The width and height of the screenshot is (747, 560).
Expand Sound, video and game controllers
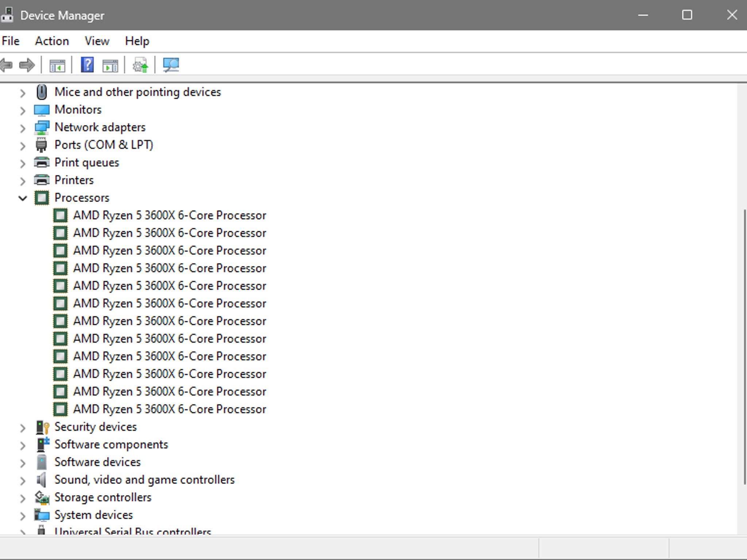click(x=23, y=481)
